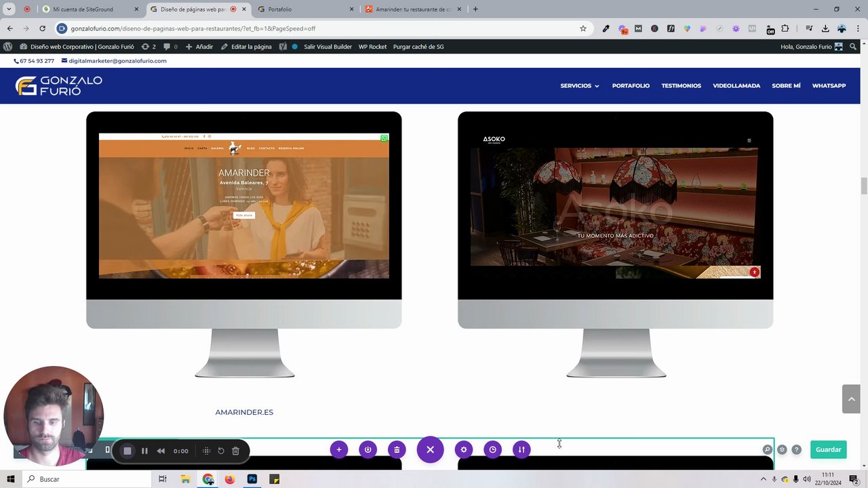Click the Divi save to library power icon
This screenshot has height=488, width=868.
[368, 449]
